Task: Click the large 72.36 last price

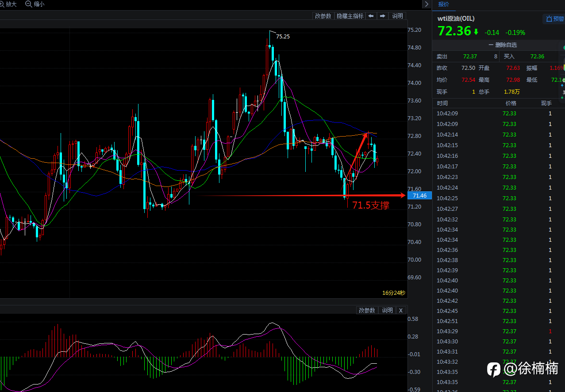Action: tap(454, 31)
